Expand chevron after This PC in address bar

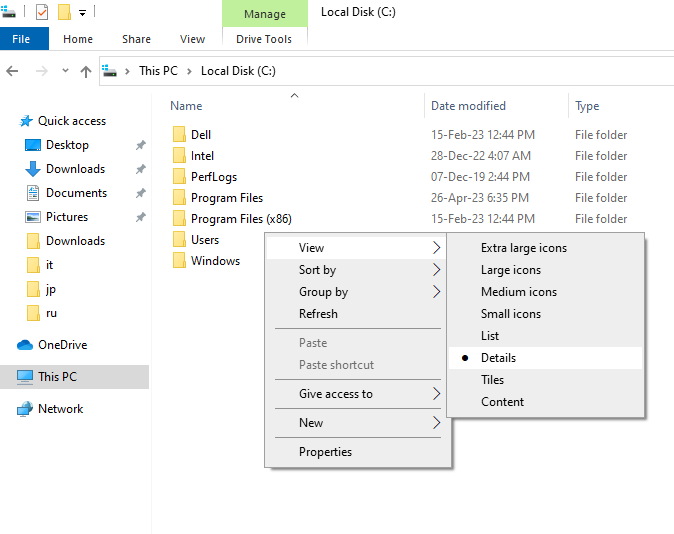[x=189, y=71]
